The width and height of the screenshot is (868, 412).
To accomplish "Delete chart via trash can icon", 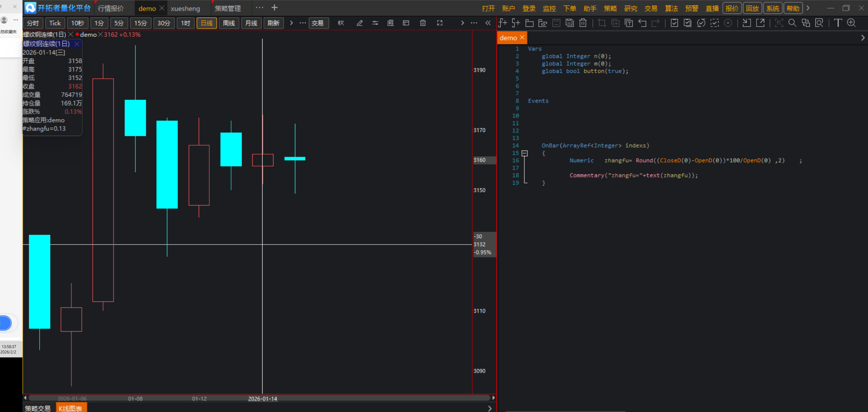I will point(423,23).
